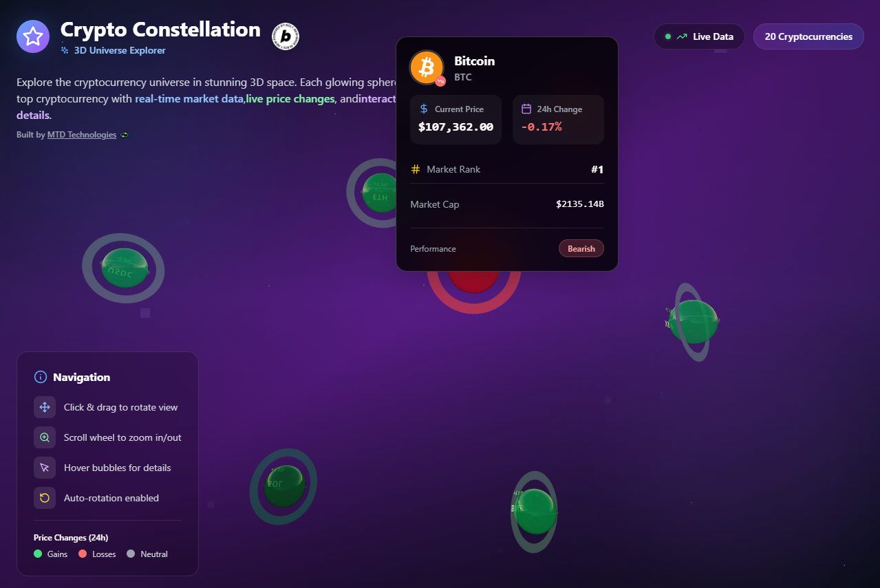
Task: Select the ETH green sphere
Action: tap(380, 193)
